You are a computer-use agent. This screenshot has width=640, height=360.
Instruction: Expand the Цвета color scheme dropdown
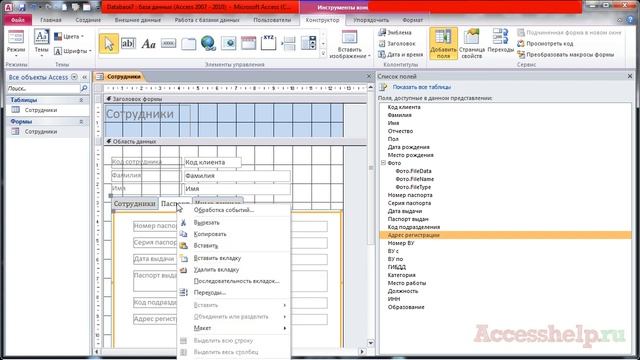(x=69, y=36)
